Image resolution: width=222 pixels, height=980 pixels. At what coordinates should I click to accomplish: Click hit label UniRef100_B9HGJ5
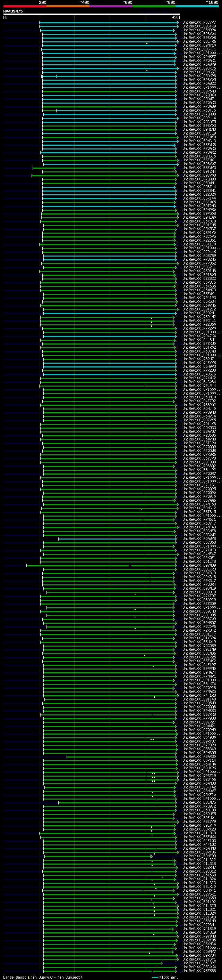(x=199, y=156)
